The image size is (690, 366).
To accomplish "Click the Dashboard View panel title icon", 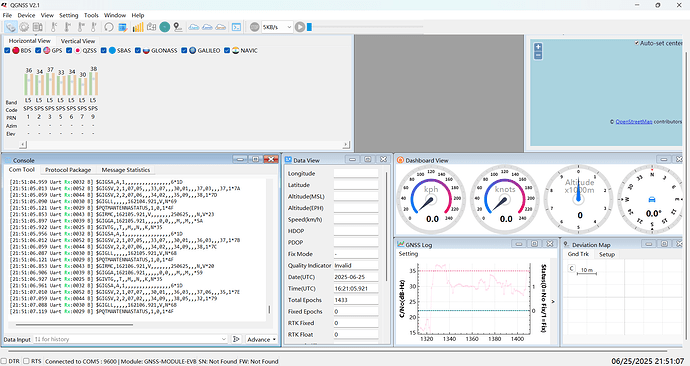I will tap(400, 160).
